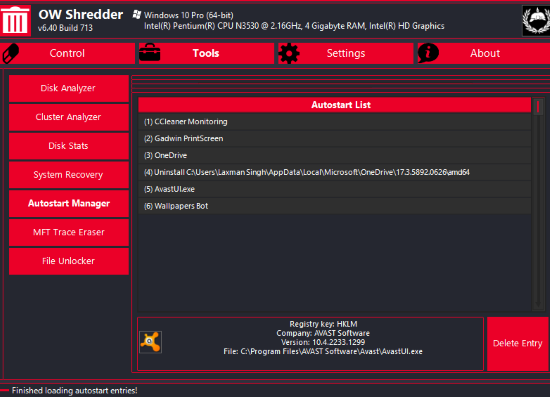The height and width of the screenshot is (397, 550).
Task: Click the laurel emblem icon in the top corner
Action: coord(536,21)
